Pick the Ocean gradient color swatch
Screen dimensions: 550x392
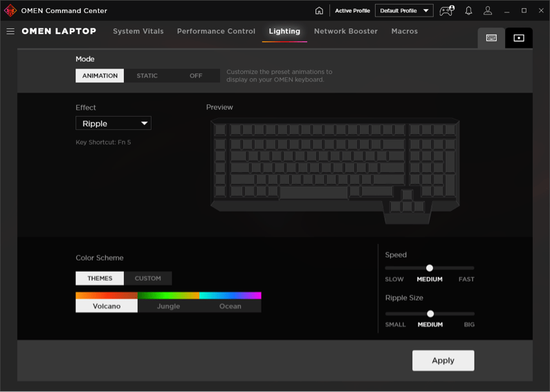pyautogui.click(x=230, y=295)
